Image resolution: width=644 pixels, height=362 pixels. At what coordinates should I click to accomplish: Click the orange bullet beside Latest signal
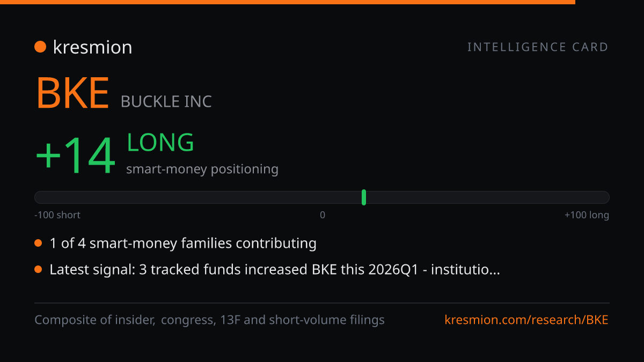coord(38,270)
